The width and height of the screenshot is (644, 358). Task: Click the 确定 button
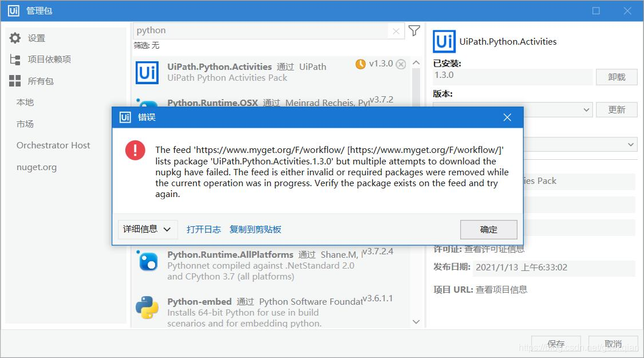click(x=489, y=229)
